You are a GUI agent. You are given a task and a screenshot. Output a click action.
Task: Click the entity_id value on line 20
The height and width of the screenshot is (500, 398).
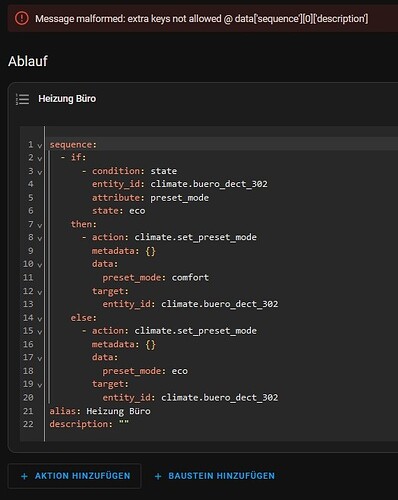(x=219, y=397)
